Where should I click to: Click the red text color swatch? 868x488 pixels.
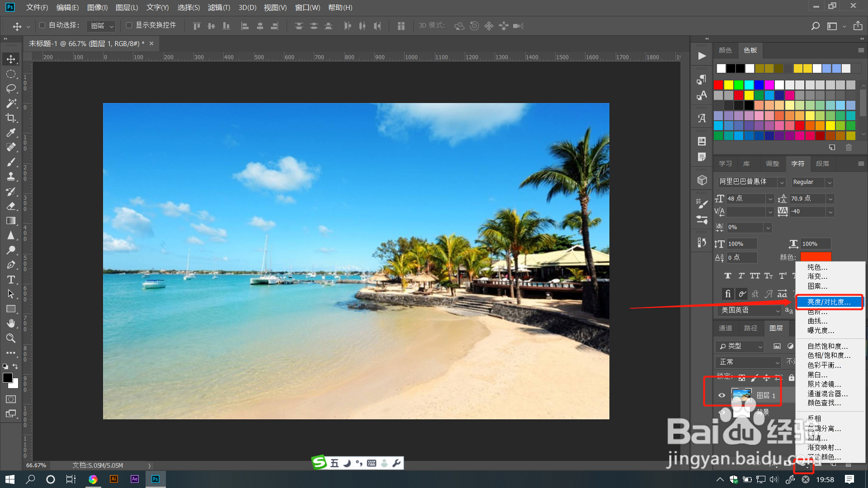tap(816, 257)
